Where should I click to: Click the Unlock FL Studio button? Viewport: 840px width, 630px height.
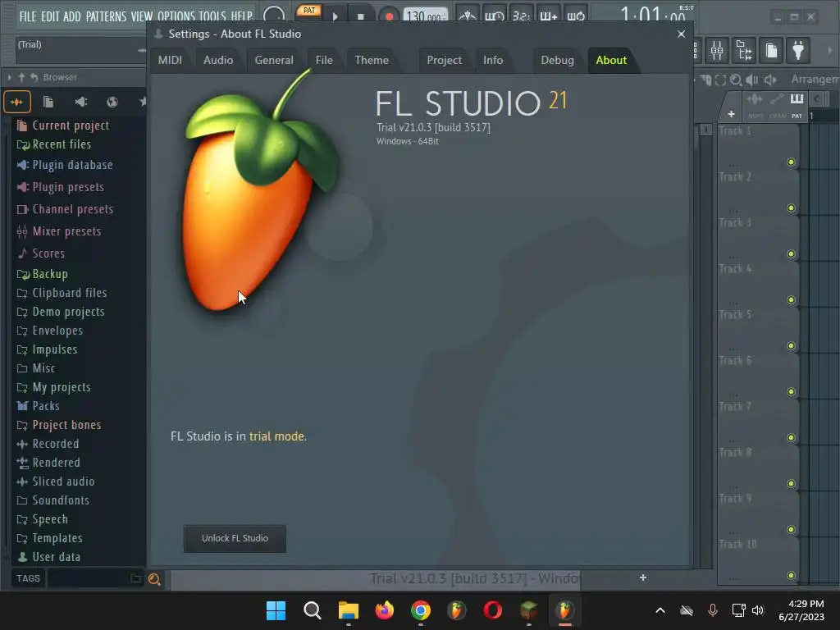pyautogui.click(x=235, y=538)
